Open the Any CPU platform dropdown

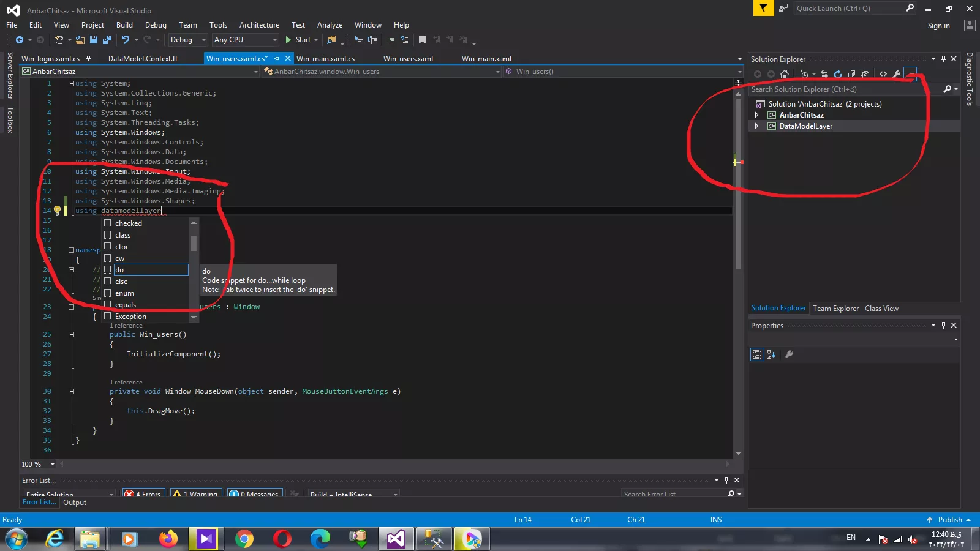(x=245, y=40)
